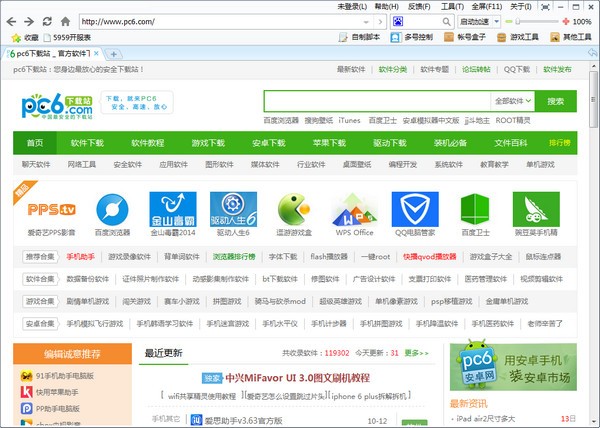Click the address bar URL field

point(220,22)
